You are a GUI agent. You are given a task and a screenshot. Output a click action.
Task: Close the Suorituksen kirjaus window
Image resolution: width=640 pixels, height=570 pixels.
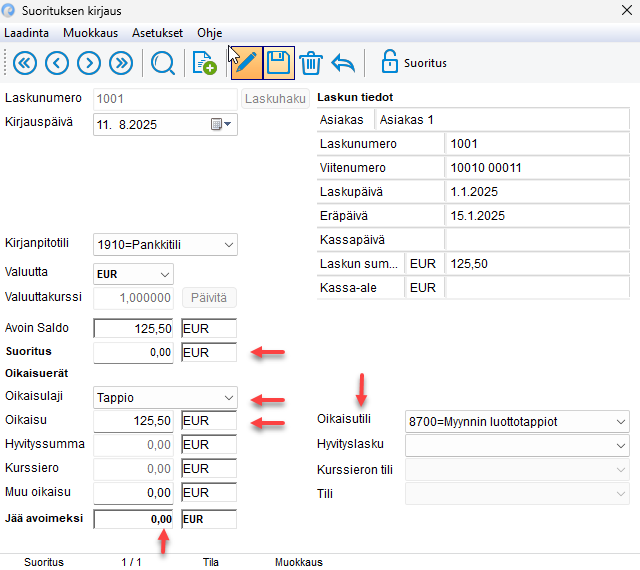[x=627, y=10]
